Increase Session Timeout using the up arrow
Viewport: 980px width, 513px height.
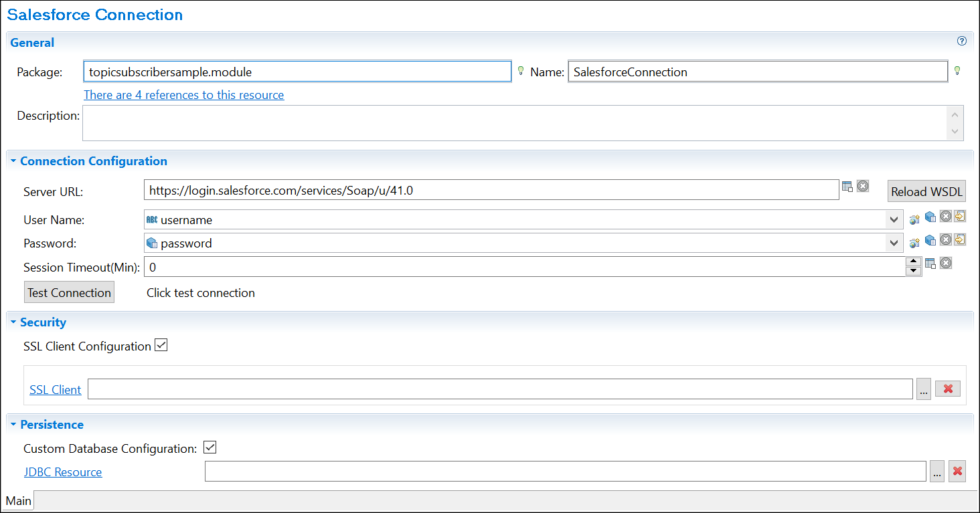[914, 260]
